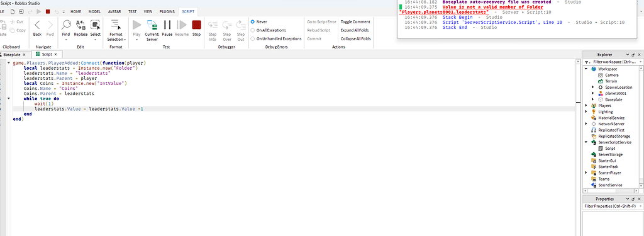The height and width of the screenshot is (236, 644).
Task: Collapse the Workspace tree node
Action: click(x=587, y=69)
